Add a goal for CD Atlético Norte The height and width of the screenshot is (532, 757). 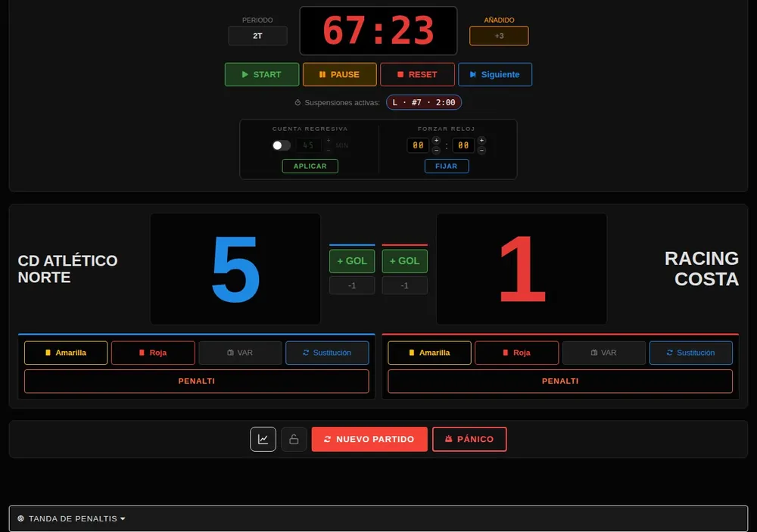(352, 261)
